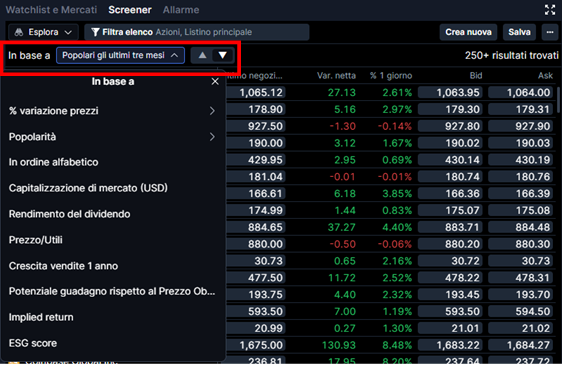Click the ask value 30.73
Image resolution: width=564 pixels, height=377 pixels.
520,261
